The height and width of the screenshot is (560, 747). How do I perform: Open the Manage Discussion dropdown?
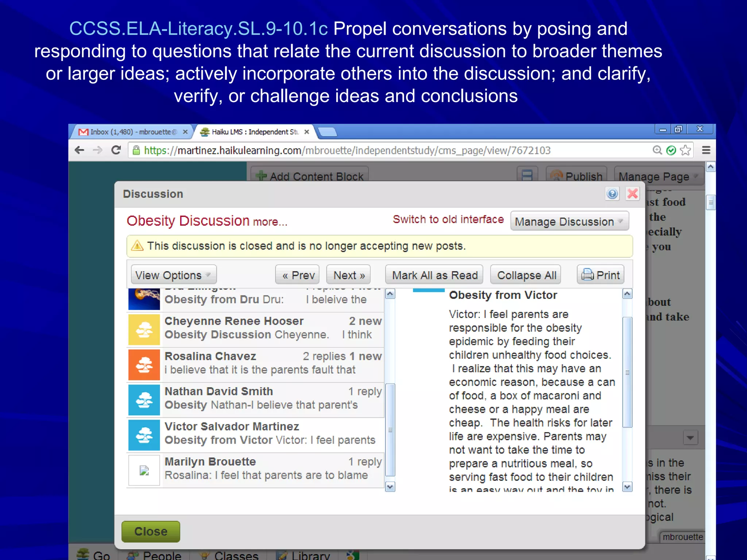click(x=570, y=221)
